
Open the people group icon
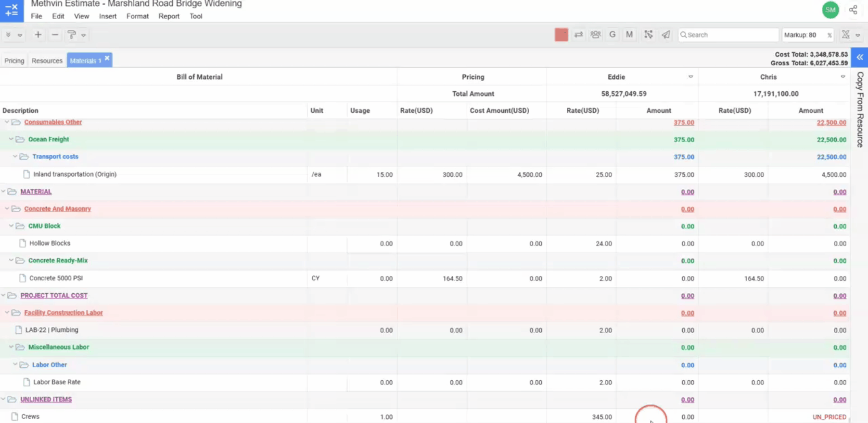coord(595,35)
